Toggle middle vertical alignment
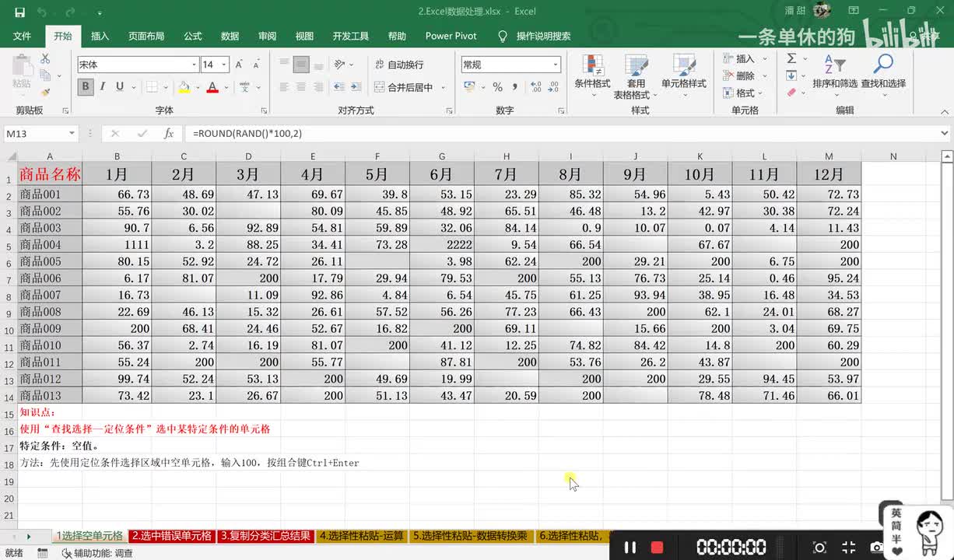Image resolution: width=954 pixels, height=560 pixels. click(x=302, y=65)
